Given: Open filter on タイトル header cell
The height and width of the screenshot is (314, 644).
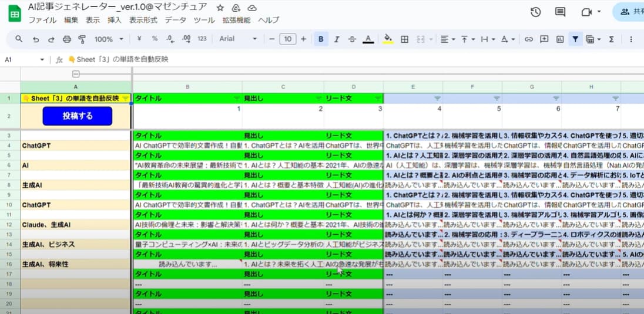Looking at the screenshot, I should [x=237, y=99].
